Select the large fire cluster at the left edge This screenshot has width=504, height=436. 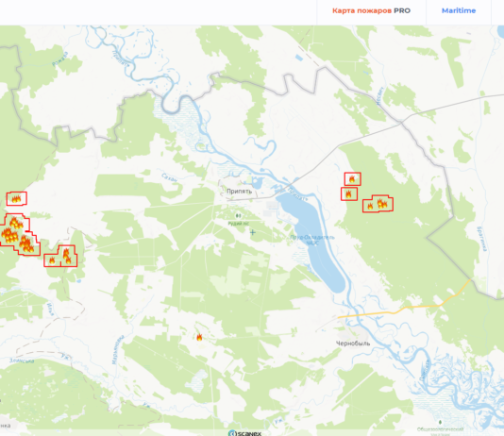[18, 235]
